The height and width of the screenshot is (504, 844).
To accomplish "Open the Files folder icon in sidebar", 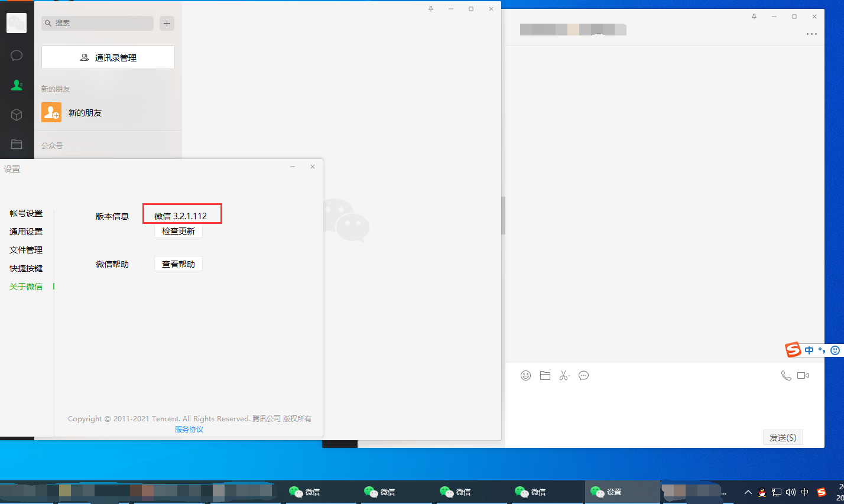I will point(17,144).
